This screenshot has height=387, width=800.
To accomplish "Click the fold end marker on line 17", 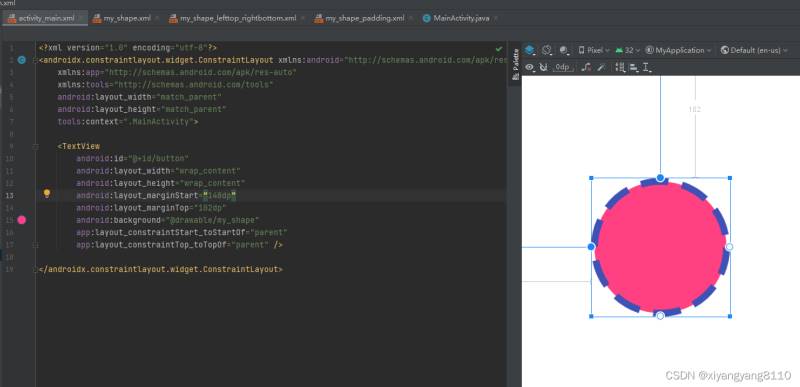I will pyautogui.click(x=36, y=245).
